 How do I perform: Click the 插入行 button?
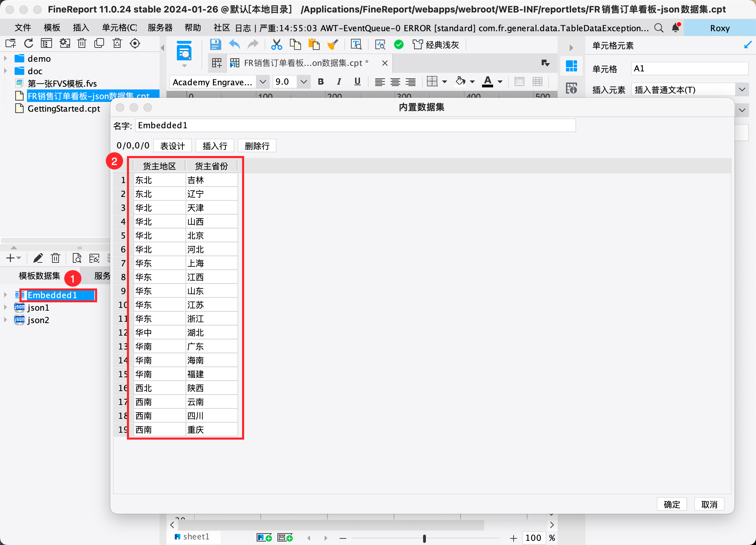tap(215, 146)
